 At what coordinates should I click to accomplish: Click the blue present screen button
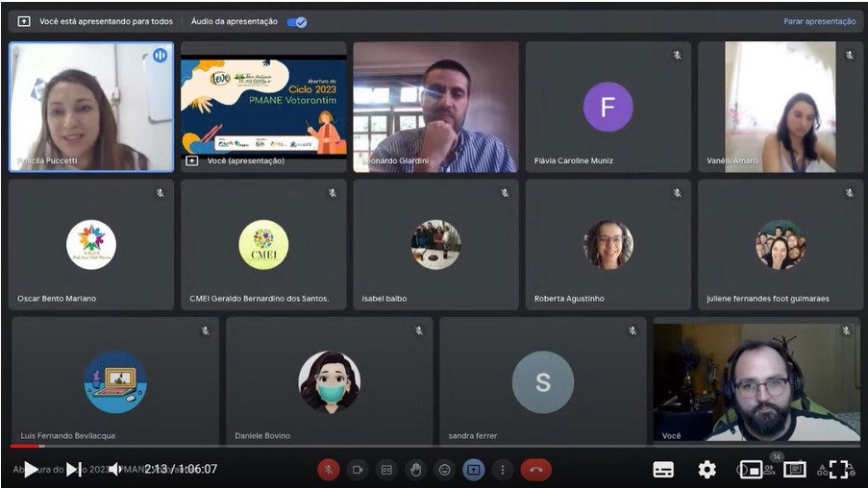coord(473,470)
